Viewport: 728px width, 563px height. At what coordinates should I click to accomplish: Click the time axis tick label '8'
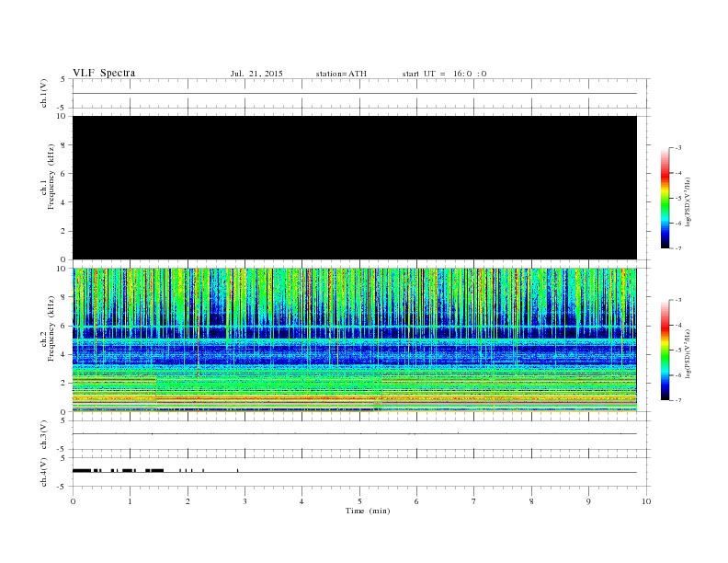coord(531,501)
